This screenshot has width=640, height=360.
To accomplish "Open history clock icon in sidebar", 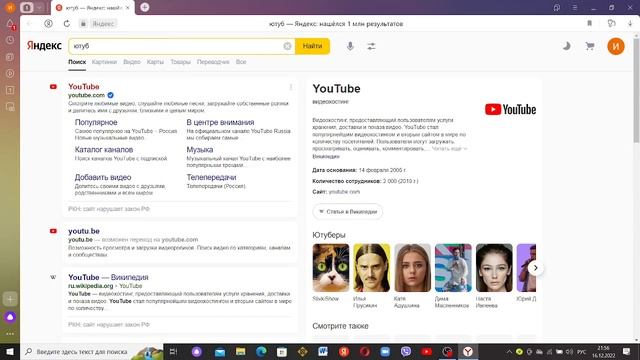I will [10, 40].
